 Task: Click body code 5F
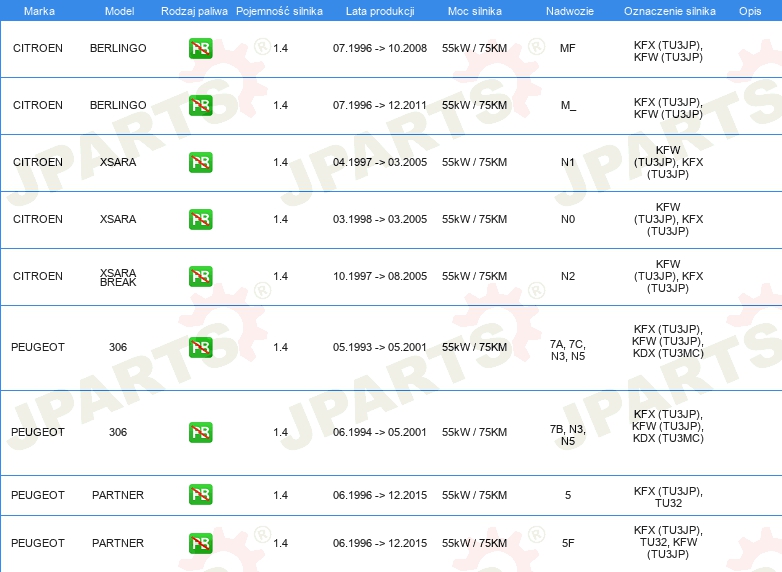568,543
